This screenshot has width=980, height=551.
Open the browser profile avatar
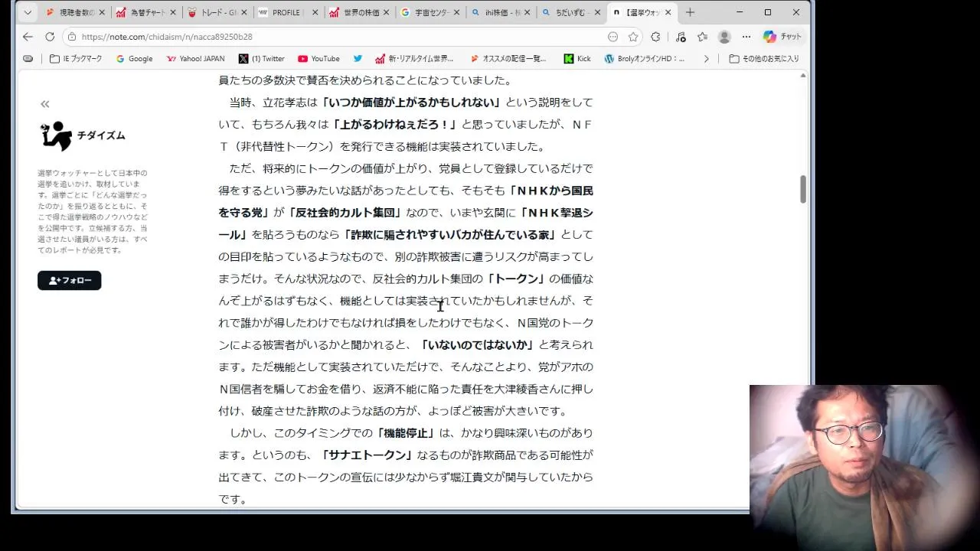[724, 37]
